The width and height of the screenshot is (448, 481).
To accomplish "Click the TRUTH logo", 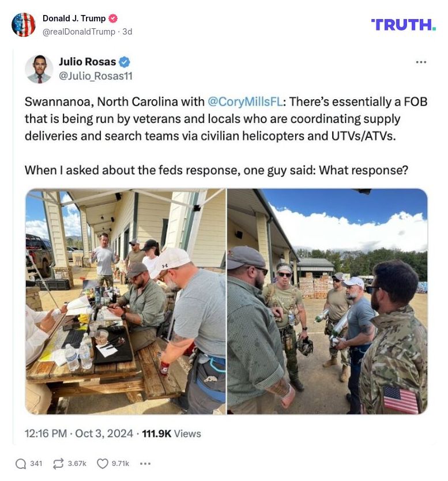I will click(x=403, y=25).
